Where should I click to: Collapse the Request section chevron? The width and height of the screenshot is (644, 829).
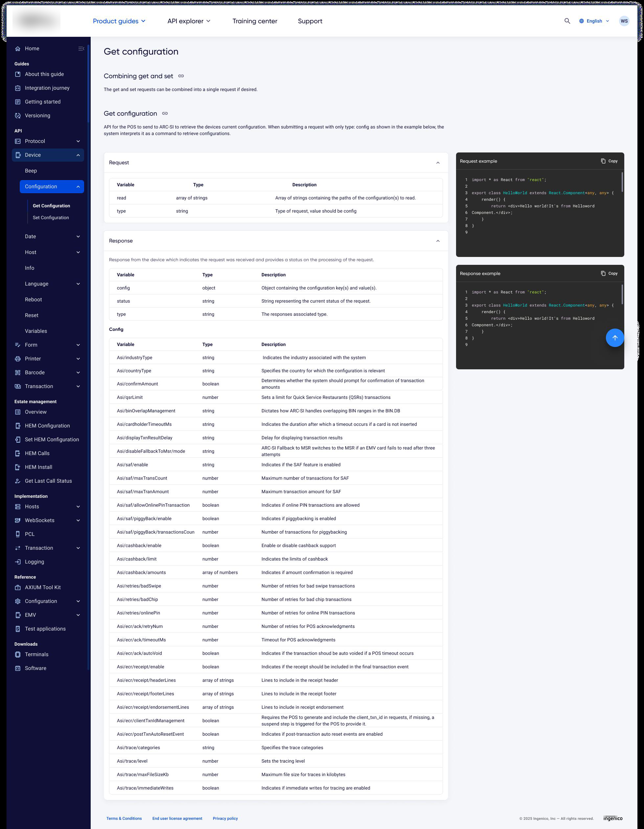(x=438, y=162)
